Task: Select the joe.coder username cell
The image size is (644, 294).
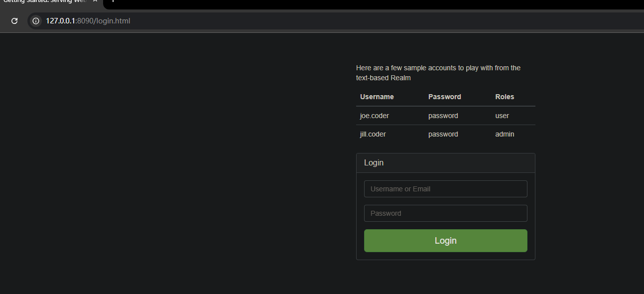Action: tap(375, 116)
